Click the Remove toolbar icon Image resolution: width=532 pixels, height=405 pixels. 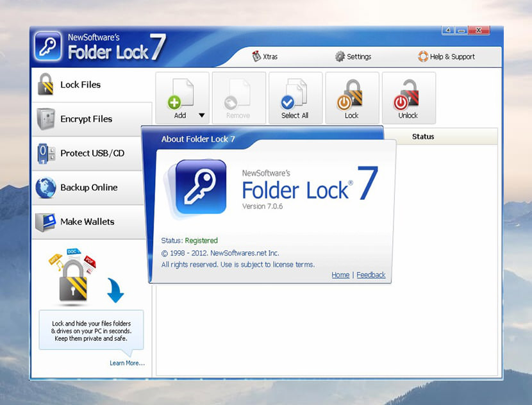(238, 96)
